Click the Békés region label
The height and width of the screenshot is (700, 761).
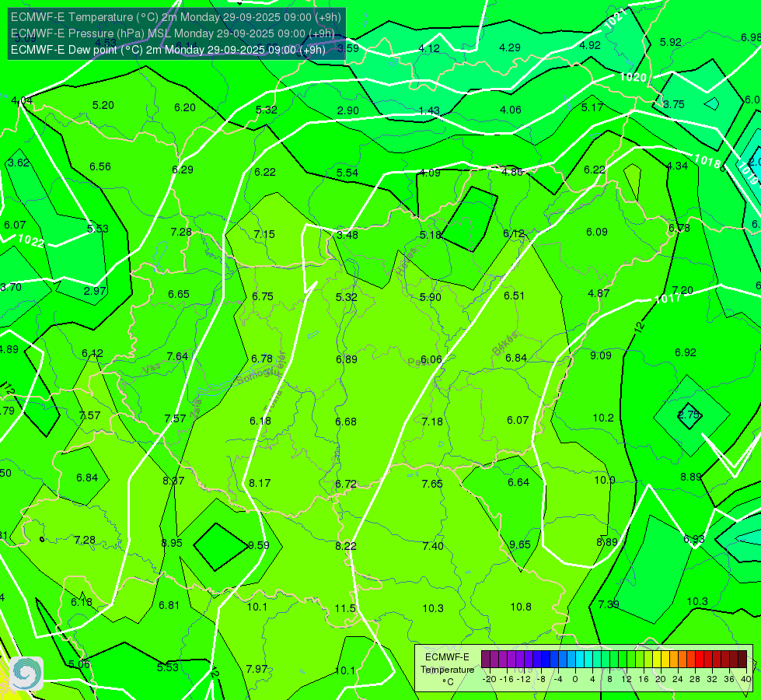coord(505,344)
